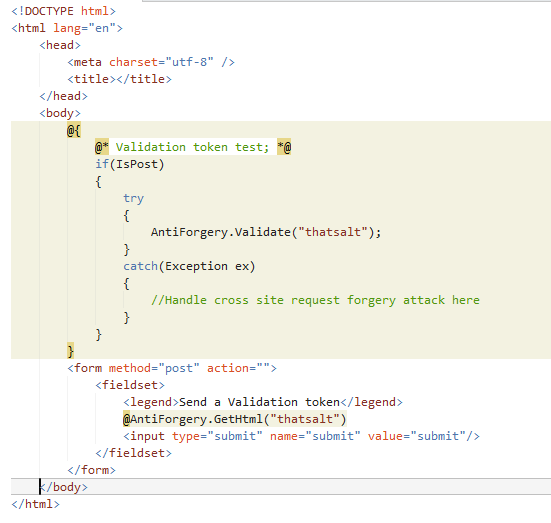This screenshot has width=551, height=523.
Task: Click the catch(Exception ex) line
Action: point(189,266)
